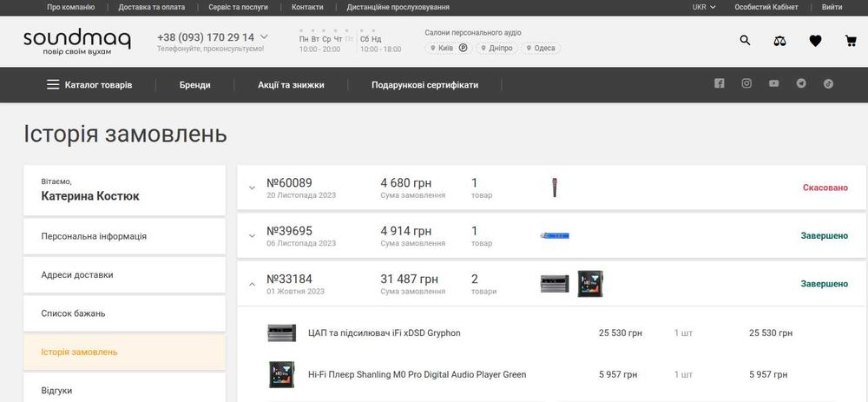Visit the Facebook social page icon

tap(719, 83)
